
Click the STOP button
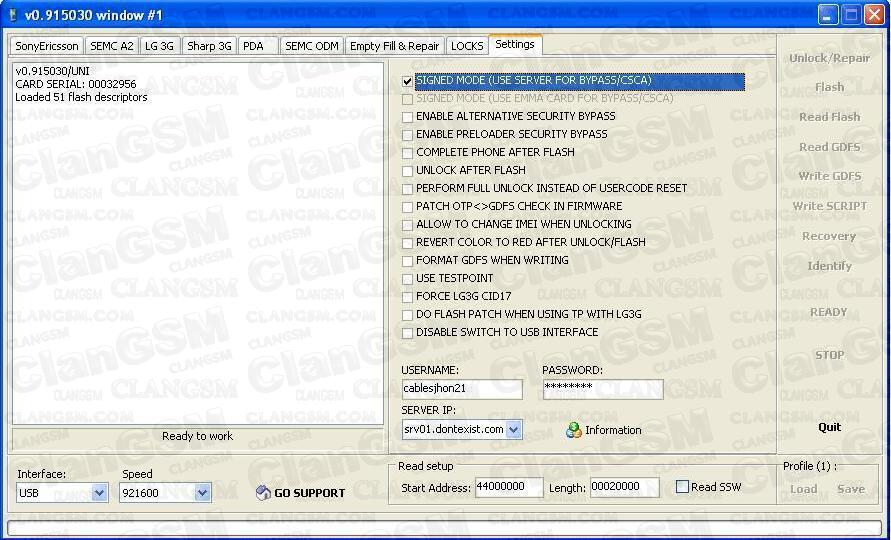point(829,355)
